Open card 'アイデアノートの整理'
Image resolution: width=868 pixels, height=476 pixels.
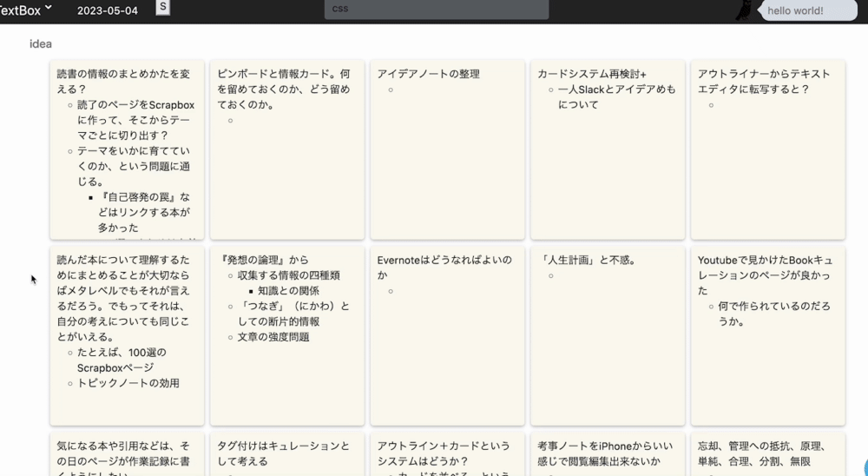[447, 149]
